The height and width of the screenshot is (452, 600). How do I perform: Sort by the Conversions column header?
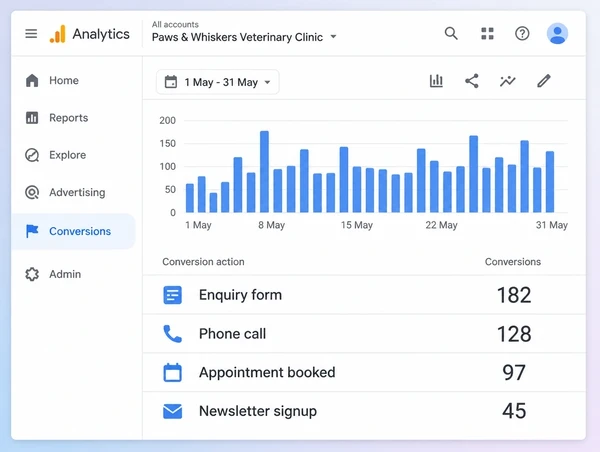(513, 262)
